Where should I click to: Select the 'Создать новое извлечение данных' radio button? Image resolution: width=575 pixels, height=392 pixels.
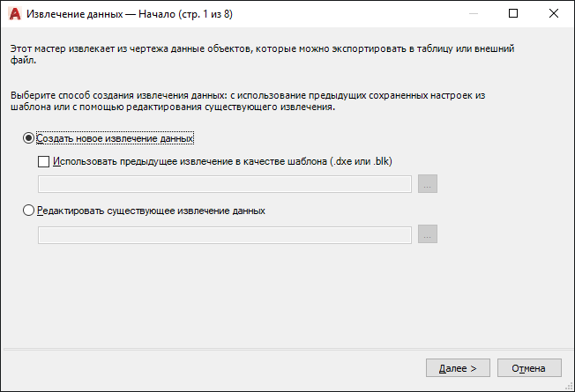[x=28, y=138]
